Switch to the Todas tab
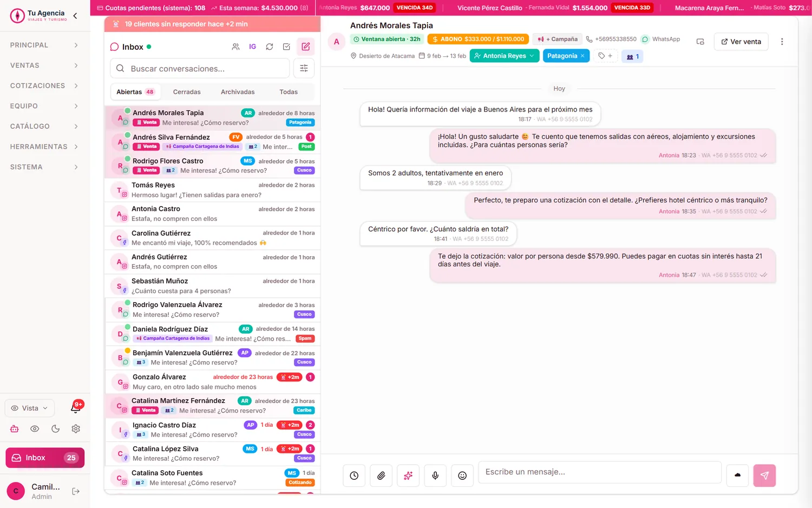This screenshot has width=812, height=508. (289, 92)
